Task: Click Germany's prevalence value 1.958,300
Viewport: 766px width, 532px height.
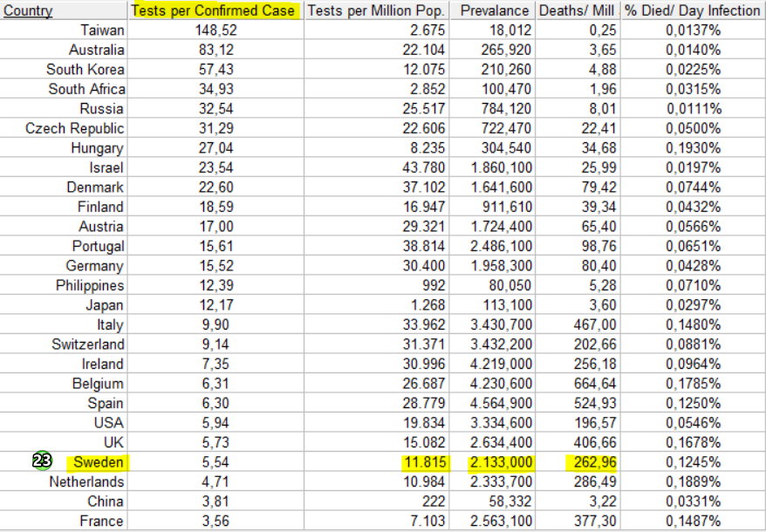Action: pos(502,266)
